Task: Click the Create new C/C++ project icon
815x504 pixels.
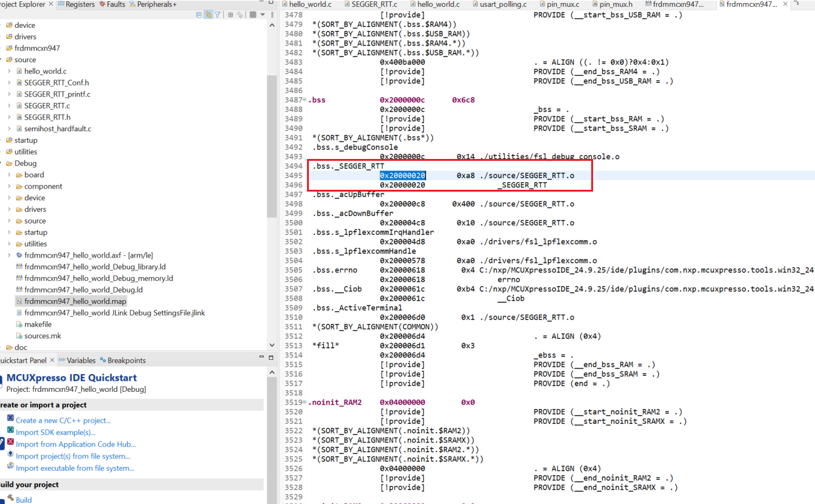Action: pyautogui.click(x=10, y=418)
